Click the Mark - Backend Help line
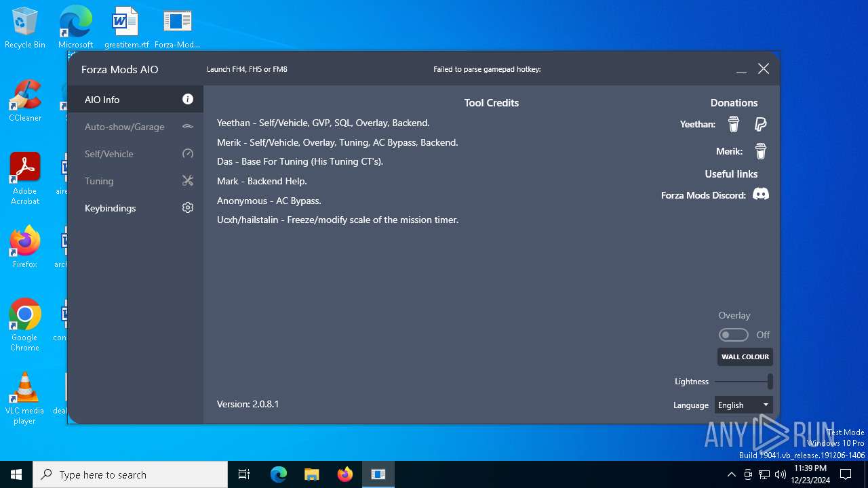The image size is (868, 488). tap(262, 181)
